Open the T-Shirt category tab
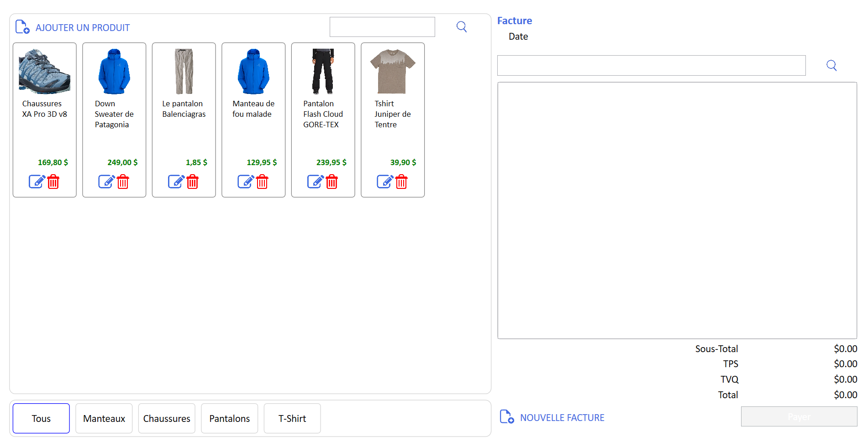 tap(292, 418)
